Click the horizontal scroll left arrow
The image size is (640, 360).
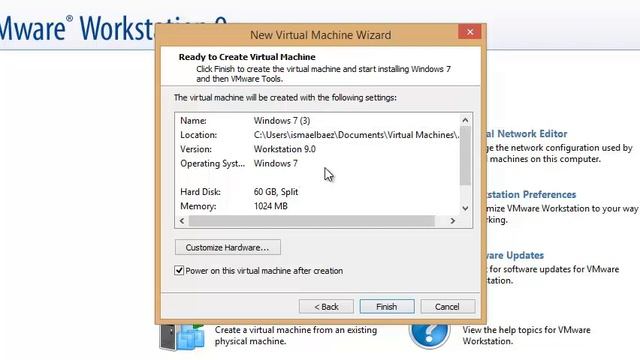pos(182,221)
